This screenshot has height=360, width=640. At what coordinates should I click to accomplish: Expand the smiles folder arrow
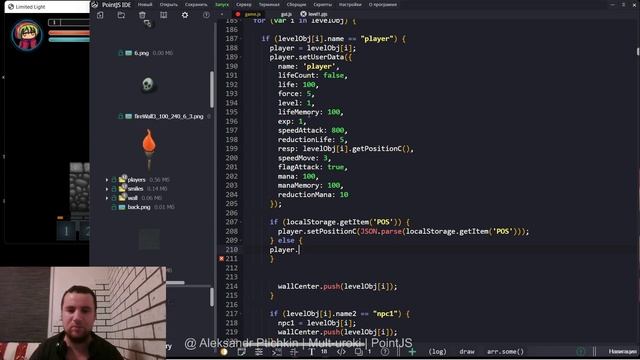(107, 189)
